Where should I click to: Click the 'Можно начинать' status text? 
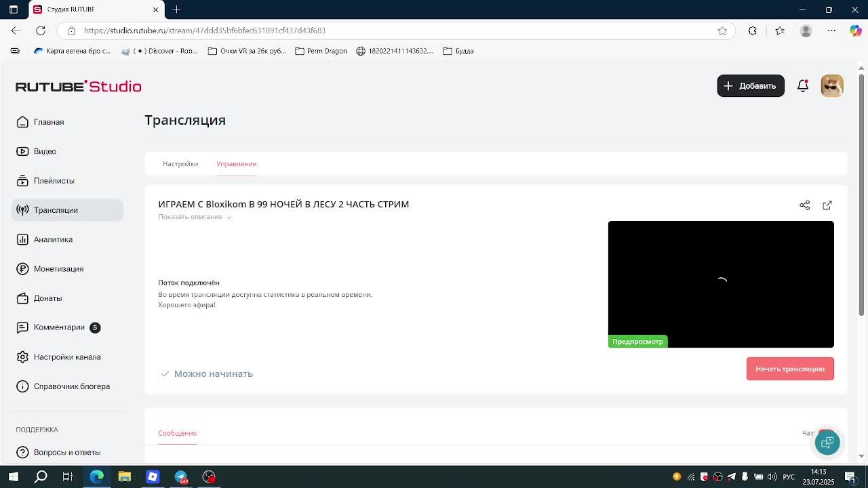click(213, 373)
